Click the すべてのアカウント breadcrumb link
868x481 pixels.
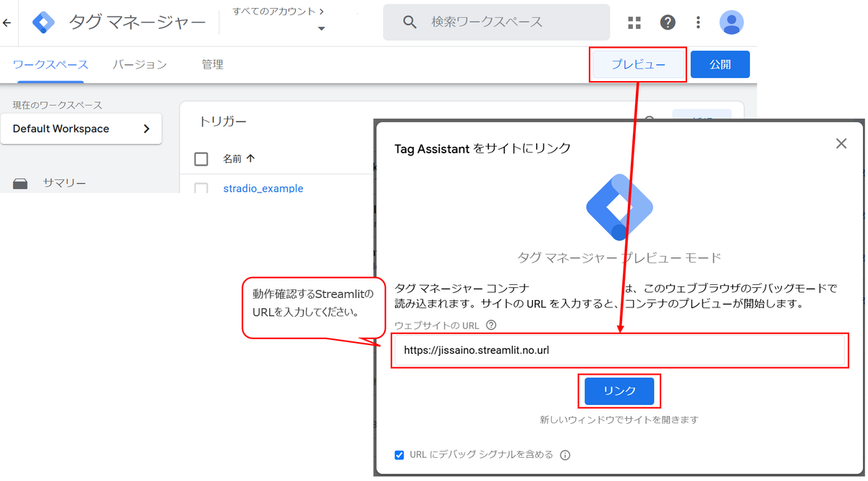coord(278,12)
